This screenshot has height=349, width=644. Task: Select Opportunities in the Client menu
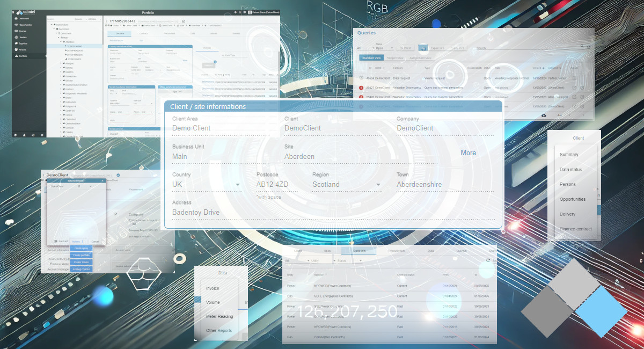pyautogui.click(x=573, y=199)
